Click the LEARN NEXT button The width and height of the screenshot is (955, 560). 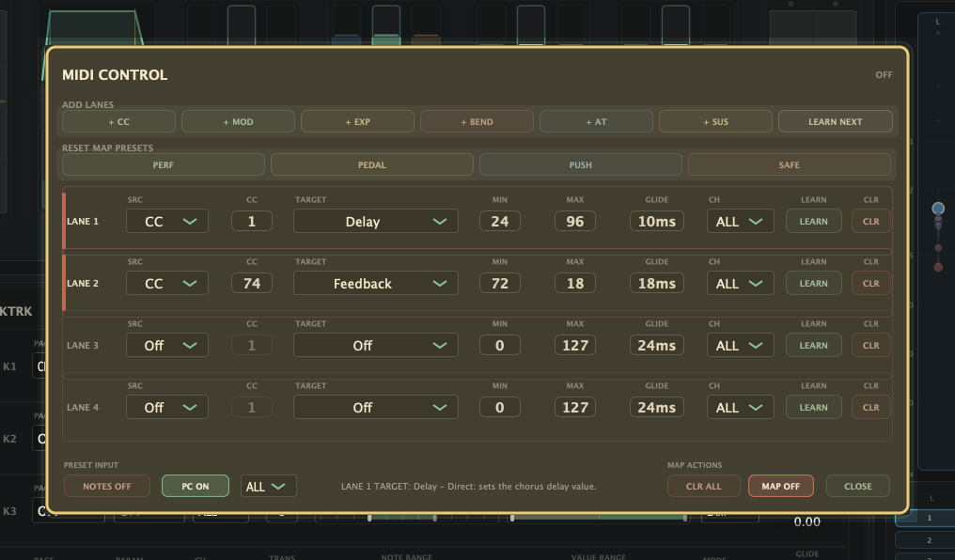835,122
